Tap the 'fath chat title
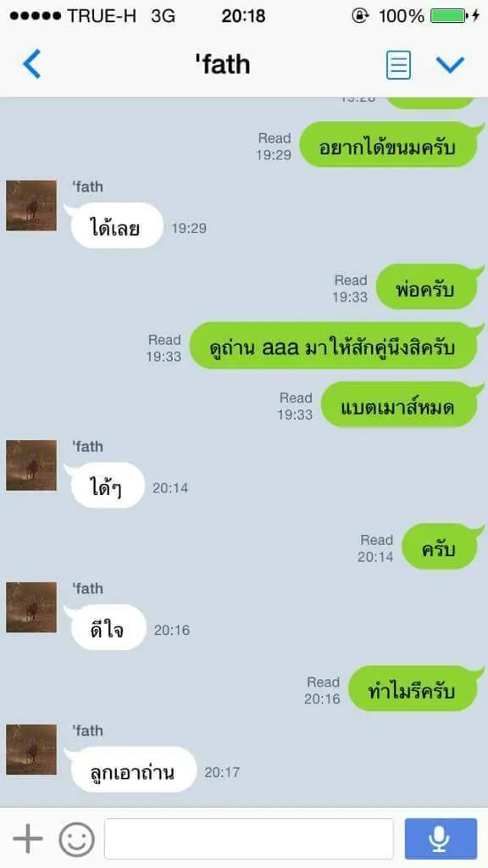Screen dimensions: 488x868 click(x=223, y=64)
